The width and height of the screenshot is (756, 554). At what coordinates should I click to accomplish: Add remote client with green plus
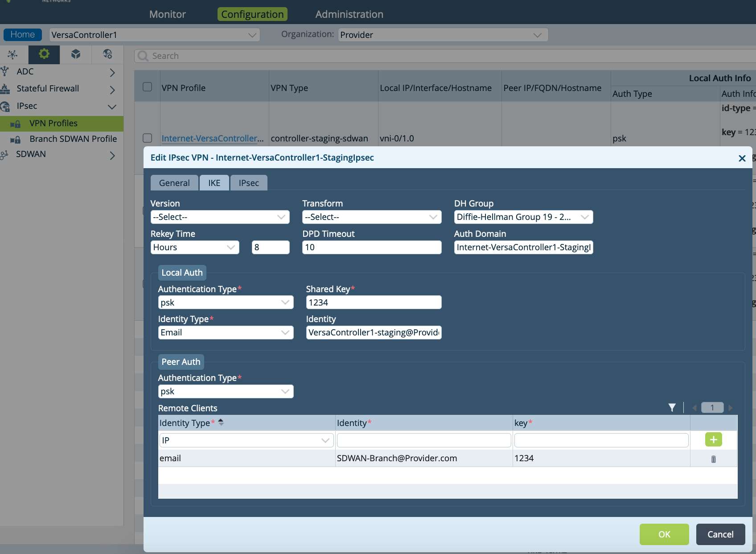pos(713,439)
